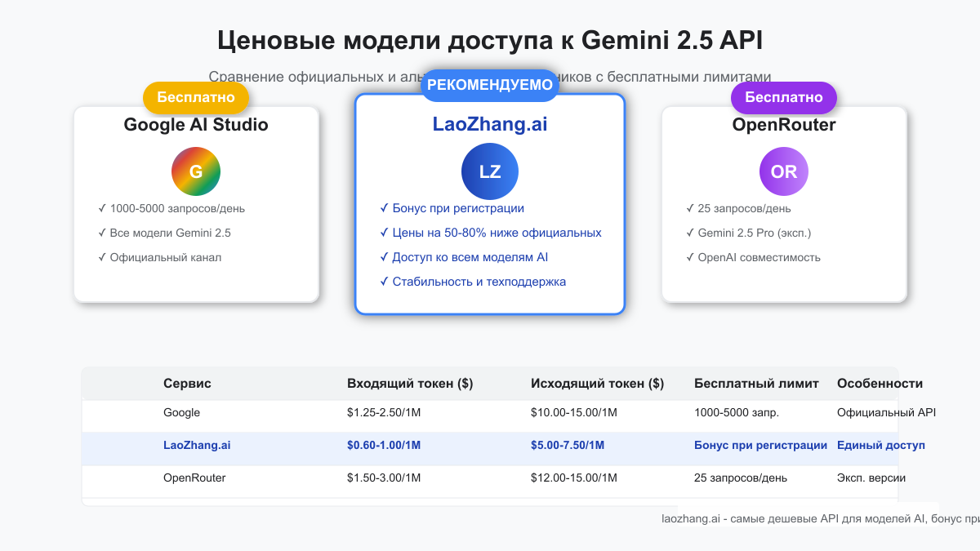Toggle the purple 'Бесплатно' badge on OpenRouter card

(x=783, y=97)
